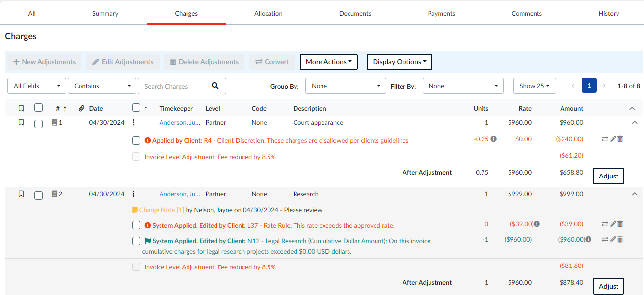
Task: Open the charge 2 detail book icon
Action: click(x=54, y=194)
